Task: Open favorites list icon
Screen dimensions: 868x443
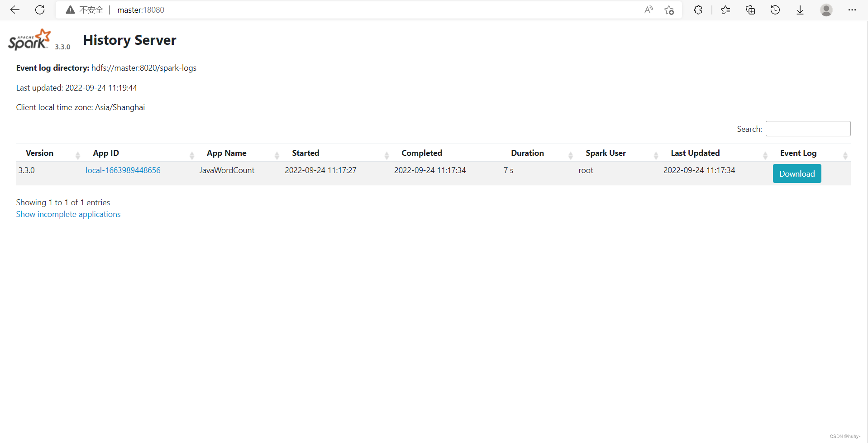Action: click(x=725, y=10)
